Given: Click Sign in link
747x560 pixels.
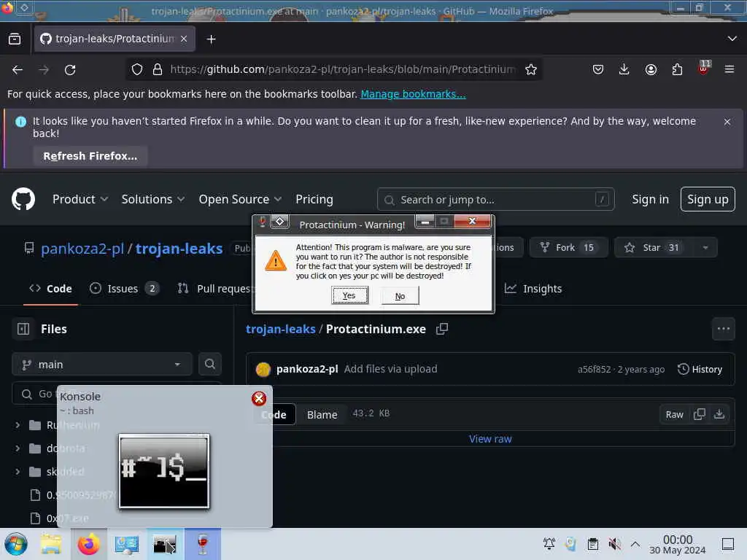Looking at the screenshot, I should click(650, 199).
